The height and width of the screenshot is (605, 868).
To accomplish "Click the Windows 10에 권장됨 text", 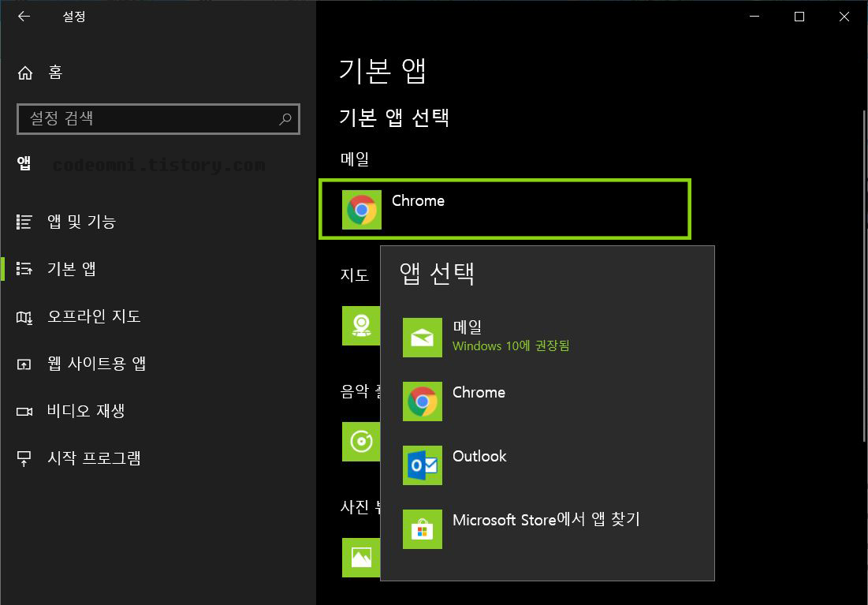I will pos(511,345).
